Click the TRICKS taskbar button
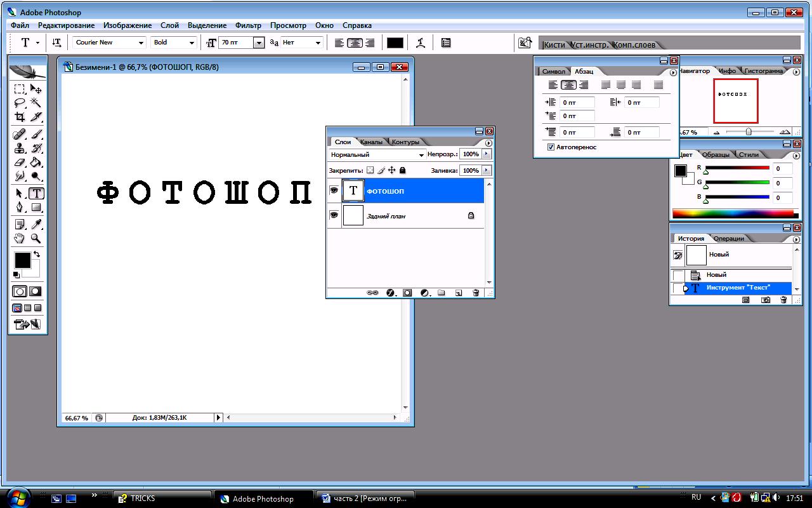 click(162, 498)
